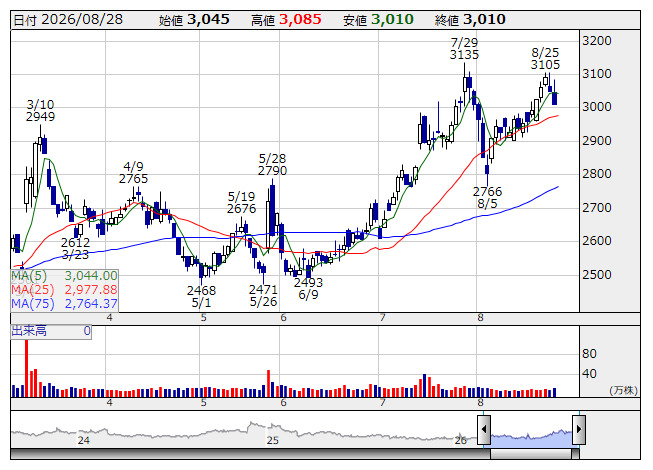Click the 3/10 2949 peak label
Screen dimensions: 653x470
click(40, 110)
